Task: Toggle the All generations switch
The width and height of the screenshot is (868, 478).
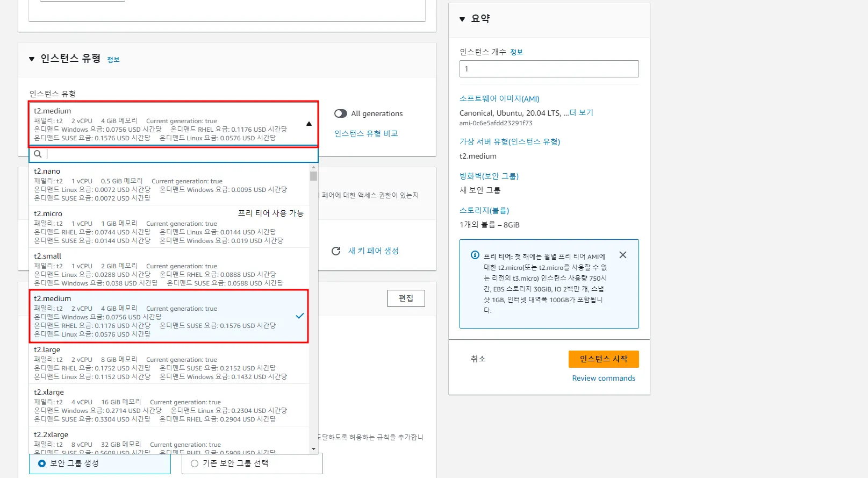Action: tap(341, 113)
